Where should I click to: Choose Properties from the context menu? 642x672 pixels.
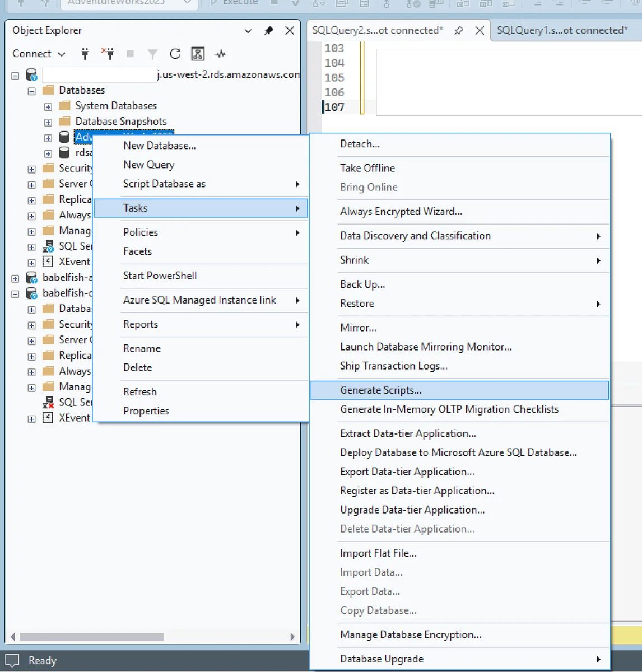click(200, 411)
